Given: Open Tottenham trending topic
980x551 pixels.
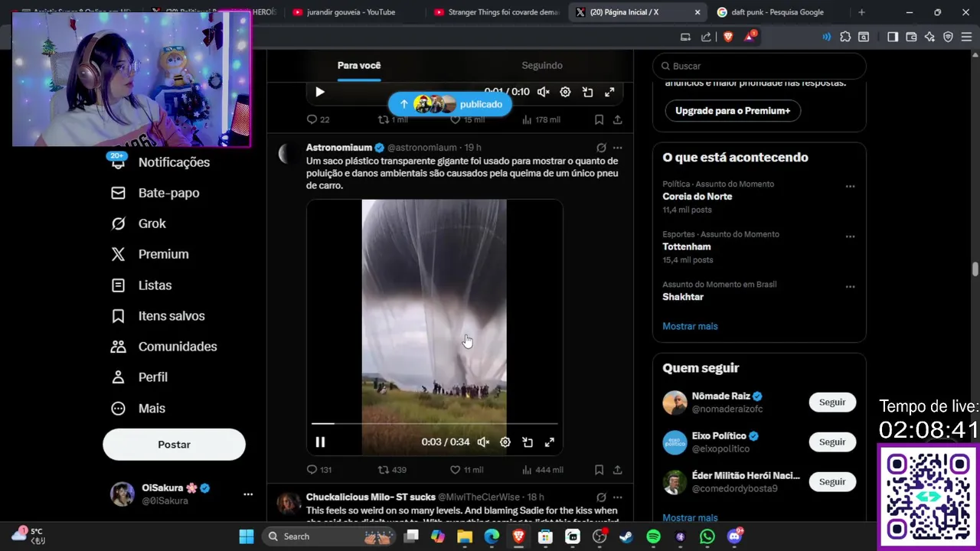Looking at the screenshot, I should click(687, 246).
